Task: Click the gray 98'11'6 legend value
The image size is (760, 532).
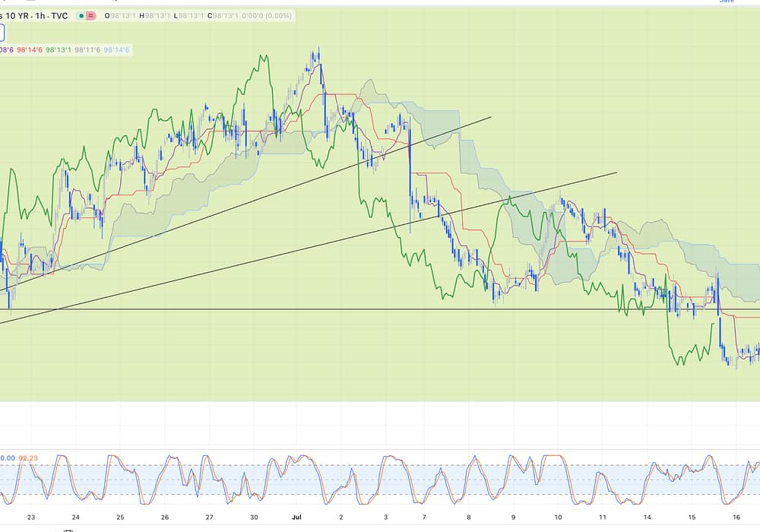Action: [x=87, y=50]
